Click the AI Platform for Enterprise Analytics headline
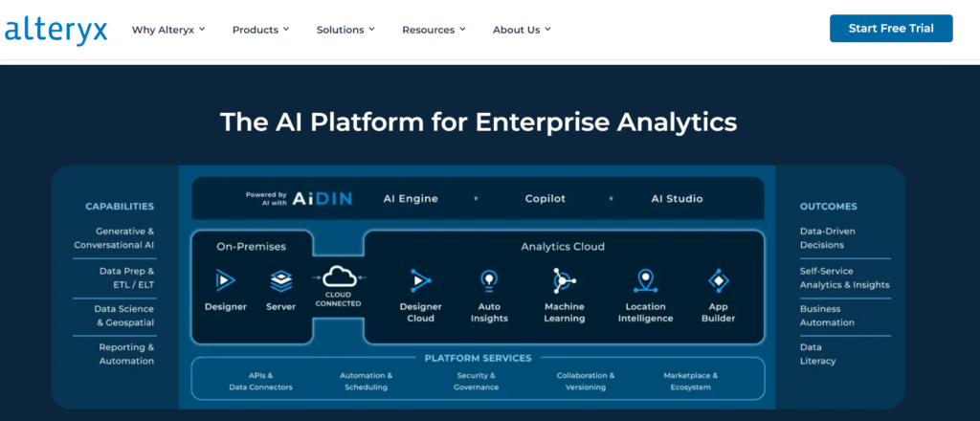The width and height of the screenshot is (980, 421). click(x=479, y=122)
